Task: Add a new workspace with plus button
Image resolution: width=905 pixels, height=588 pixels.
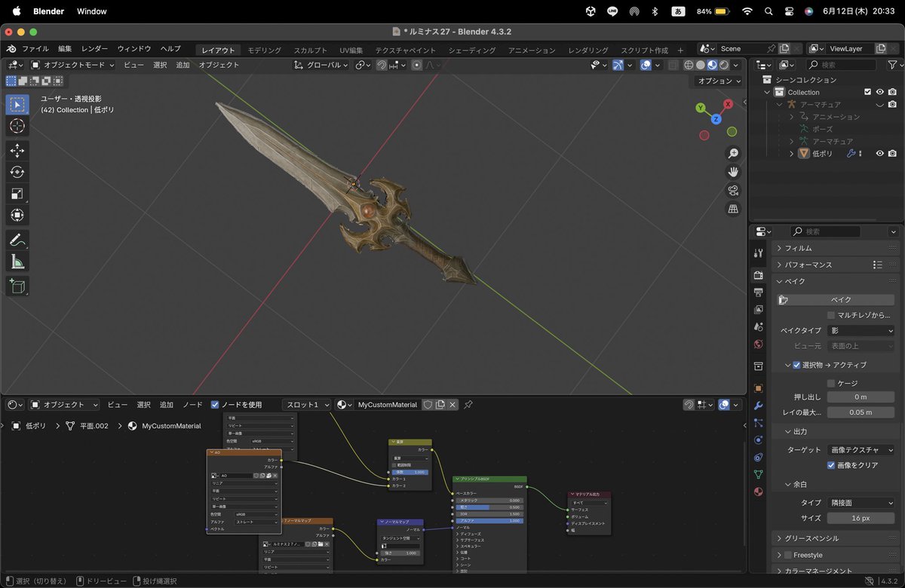Action: click(x=680, y=51)
